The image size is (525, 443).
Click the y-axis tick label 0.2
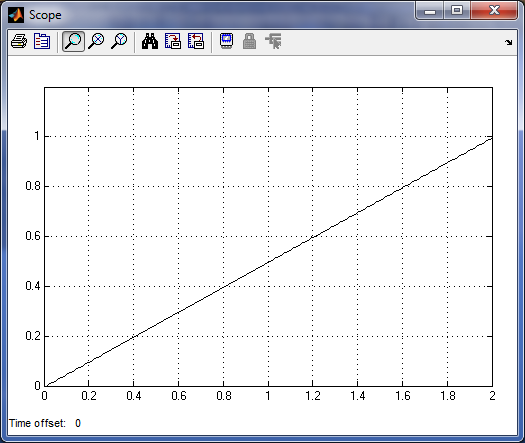click(x=33, y=336)
